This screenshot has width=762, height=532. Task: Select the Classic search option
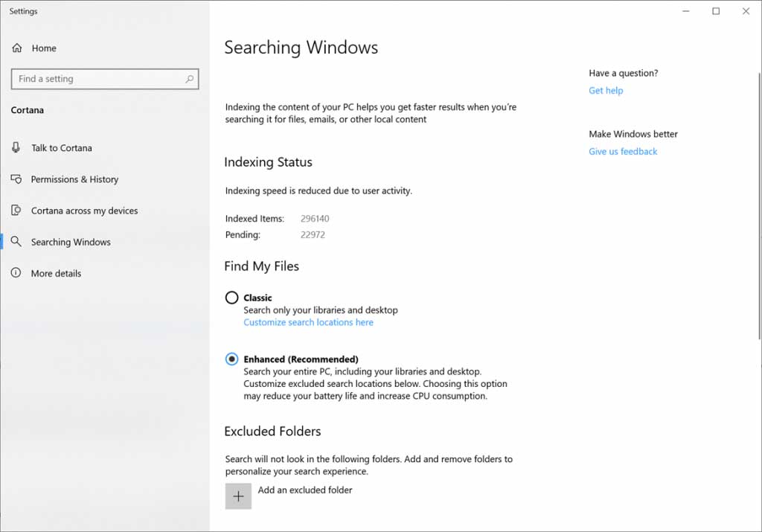[x=231, y=298]
